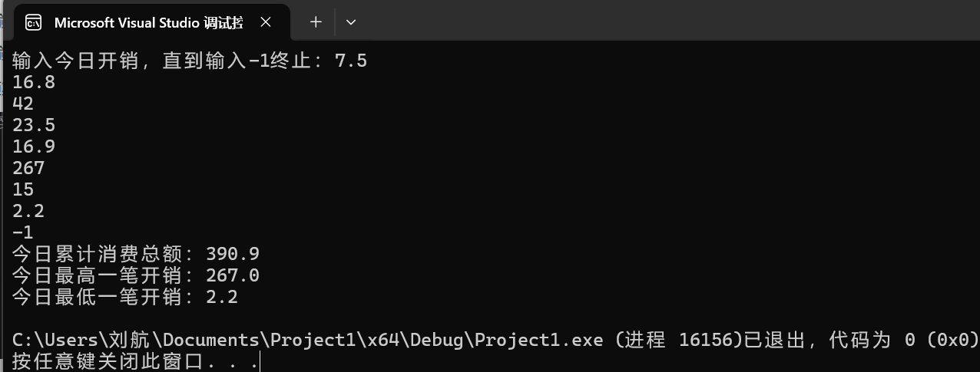Click the input prompt line ending in 7.5
Viewport: 980px width, 372px height.
click(190, 61)
